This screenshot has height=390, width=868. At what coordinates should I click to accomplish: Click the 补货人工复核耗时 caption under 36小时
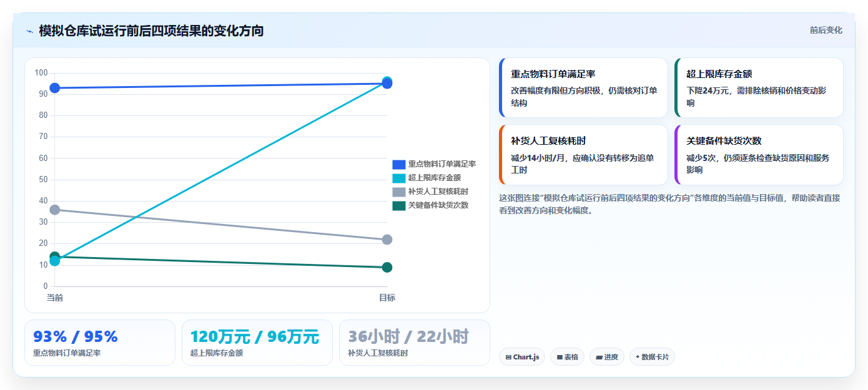(378, 353)
